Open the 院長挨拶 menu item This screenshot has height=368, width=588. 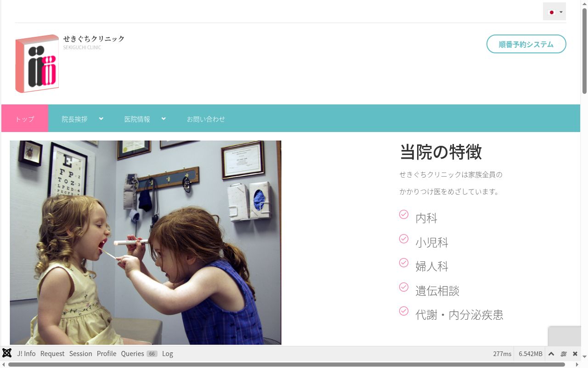(x=74, y=119)
